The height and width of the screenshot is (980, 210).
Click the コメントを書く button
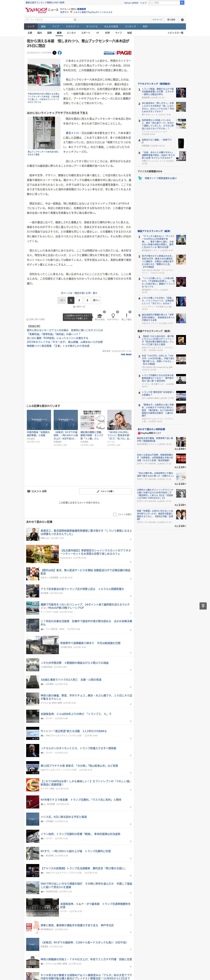[105, 491]
